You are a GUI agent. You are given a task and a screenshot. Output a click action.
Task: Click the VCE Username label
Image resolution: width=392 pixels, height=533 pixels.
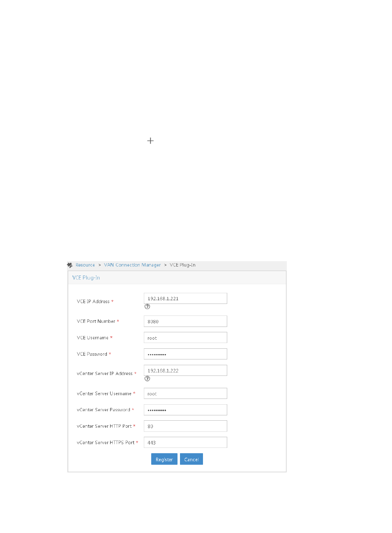pos(92,338)
